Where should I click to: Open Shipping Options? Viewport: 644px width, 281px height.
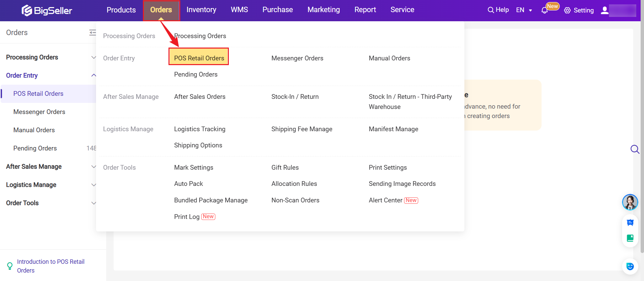pyautogui.click(x=198, y=145)
